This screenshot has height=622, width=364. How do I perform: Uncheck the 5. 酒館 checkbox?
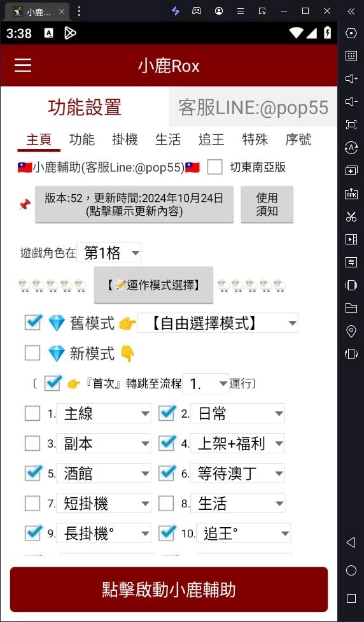point(32,473)
